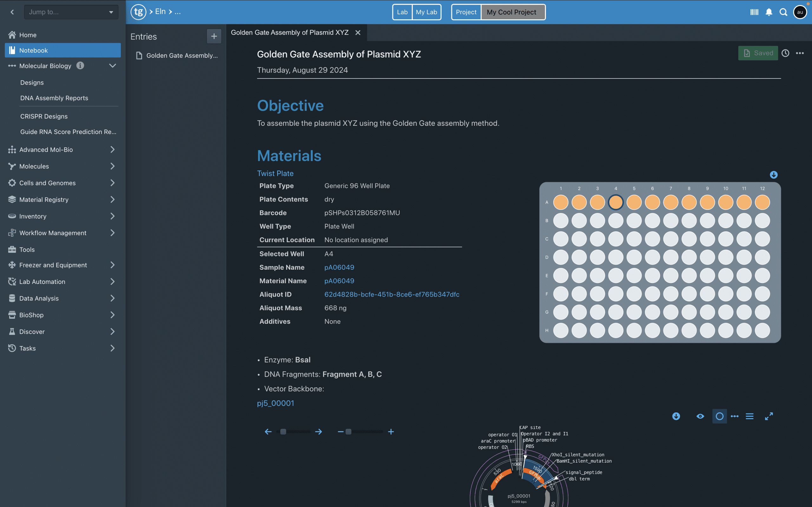The width and height of the screenshot is (812, 507).
Task: Open search with the magnifier icon
Action: click(783, 12)
